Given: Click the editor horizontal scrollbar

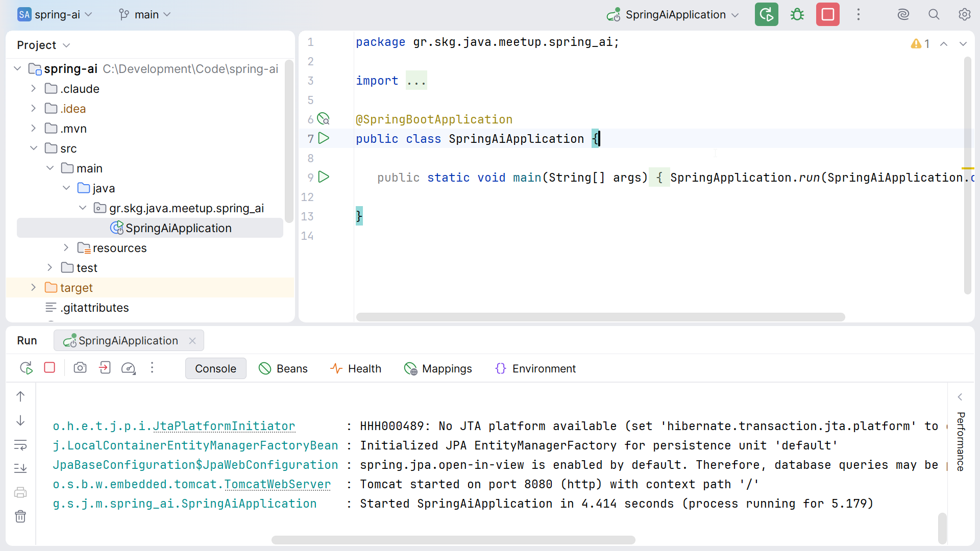Looking at the screenshot, I should [600, 317].
